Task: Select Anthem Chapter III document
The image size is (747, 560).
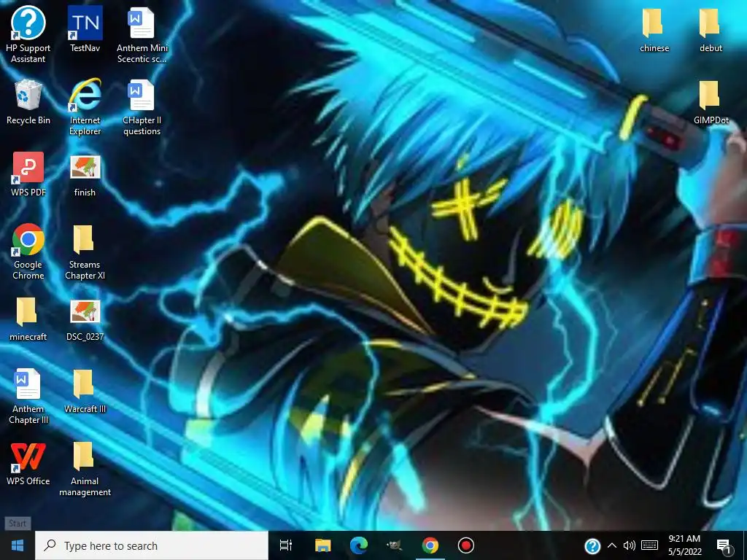Action: coord(28,396)
